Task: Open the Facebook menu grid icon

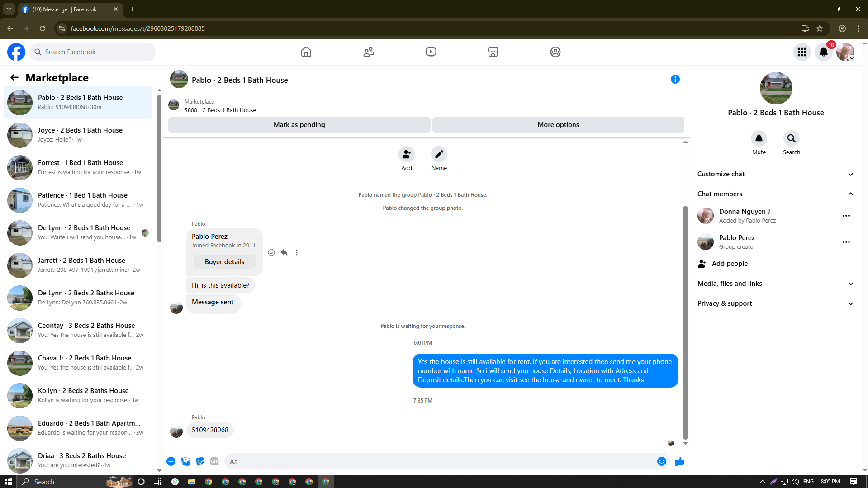Action: 802,52
